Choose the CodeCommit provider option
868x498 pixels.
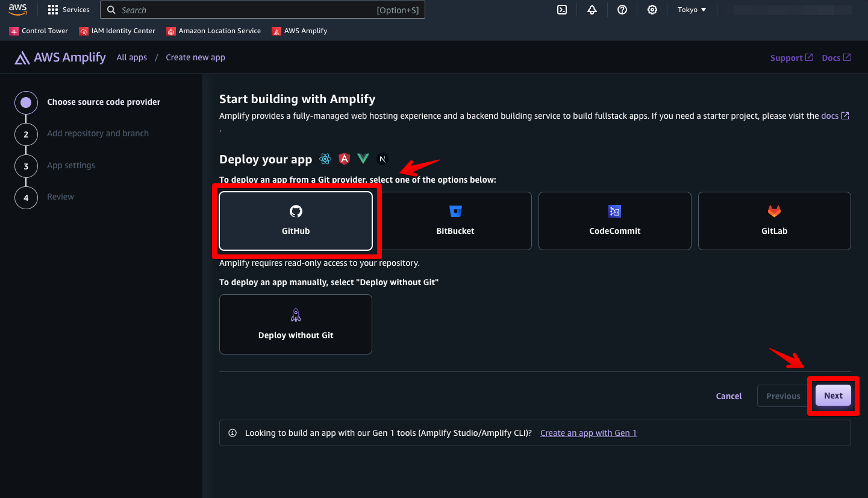point(614,221)
